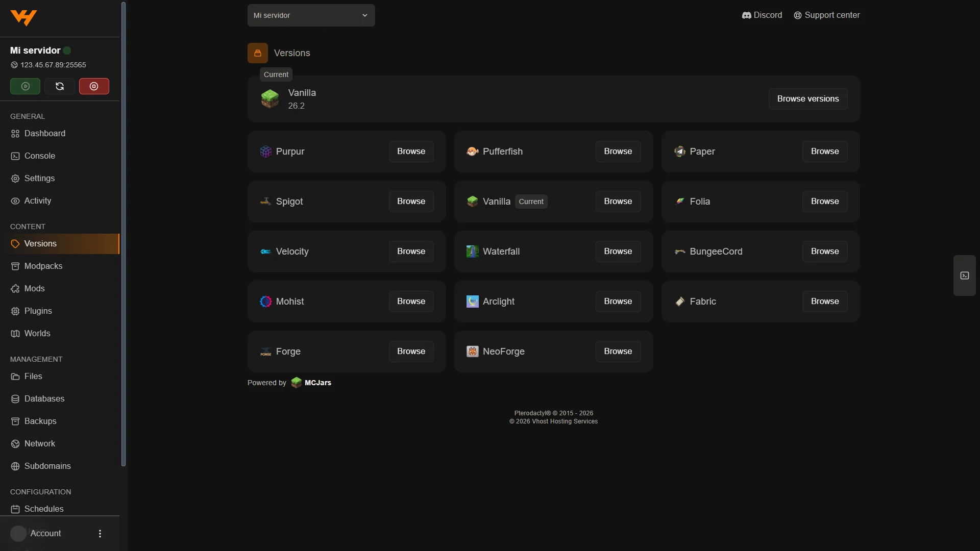The width and height of the screenshot is (980, 551).
Task: Select Activity in the sidebar
Action: pyautogui.click(x=60, y=201)
